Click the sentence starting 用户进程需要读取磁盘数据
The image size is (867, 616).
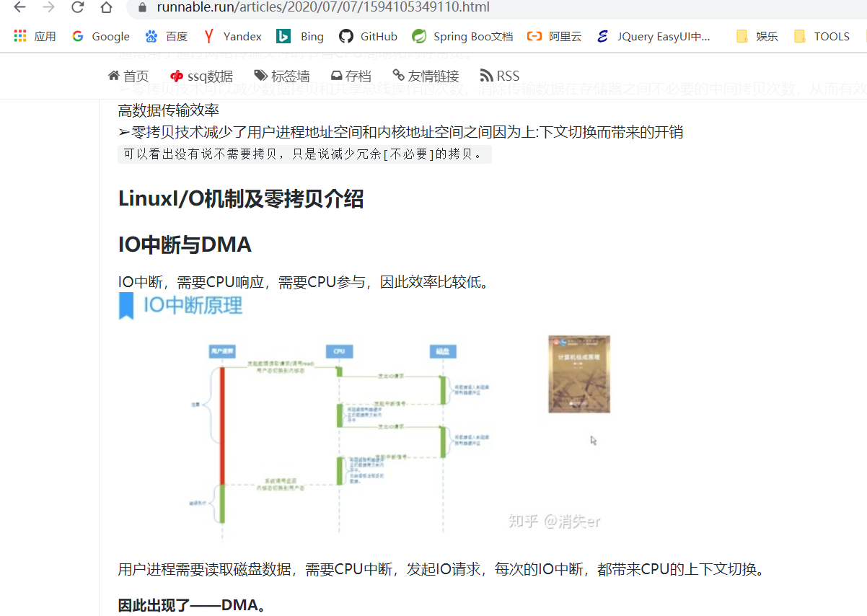click(441, 569)
